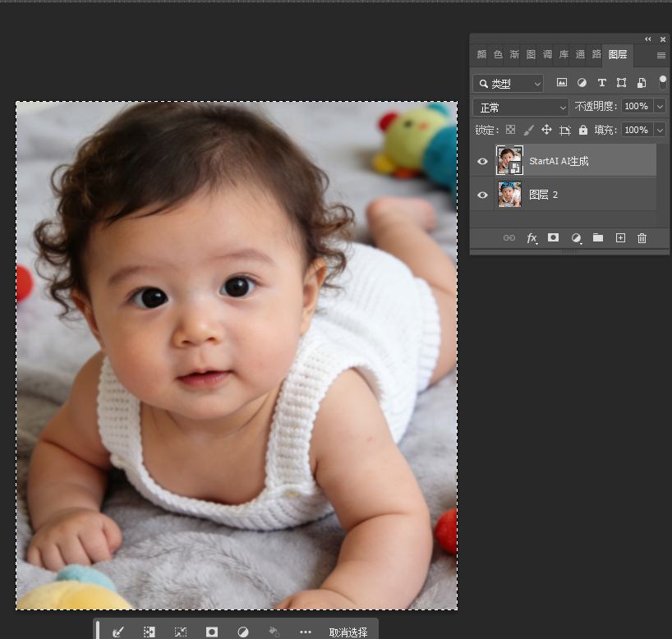Viewport: 672px width, 639px height.
Task: Toggle the layer filter on/off switch
Action: (x=663, y=81)
